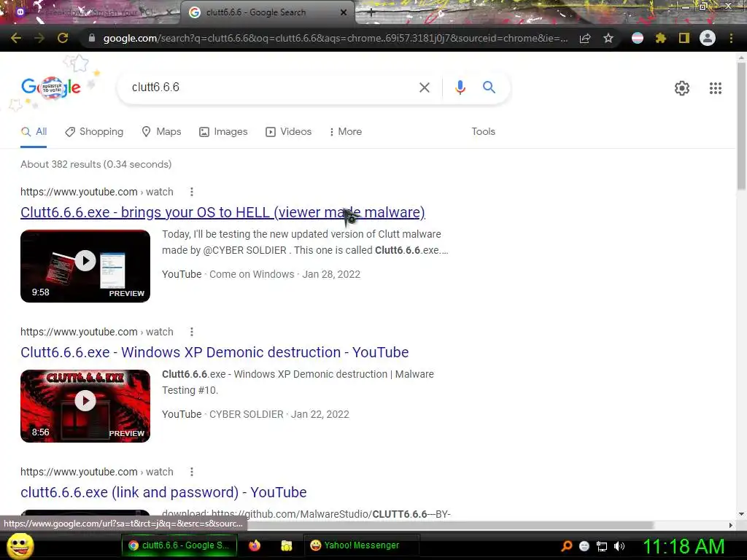
Task: Open options for first YouTube result
Action: pos(192,192)
